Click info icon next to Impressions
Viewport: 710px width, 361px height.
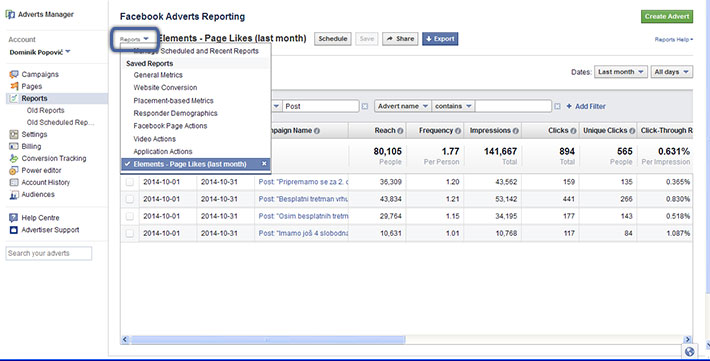(x=515, y=131)
